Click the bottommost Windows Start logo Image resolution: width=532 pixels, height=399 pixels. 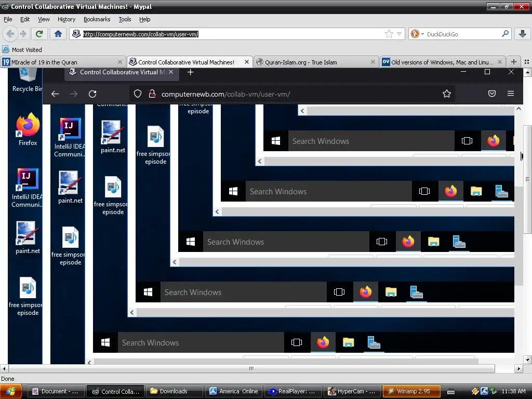point(105,342)
